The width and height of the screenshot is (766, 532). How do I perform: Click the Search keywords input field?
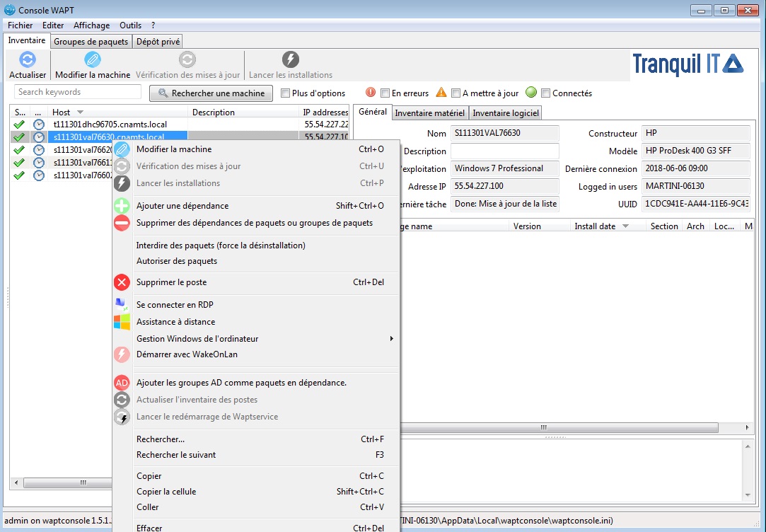coord(78,92)
